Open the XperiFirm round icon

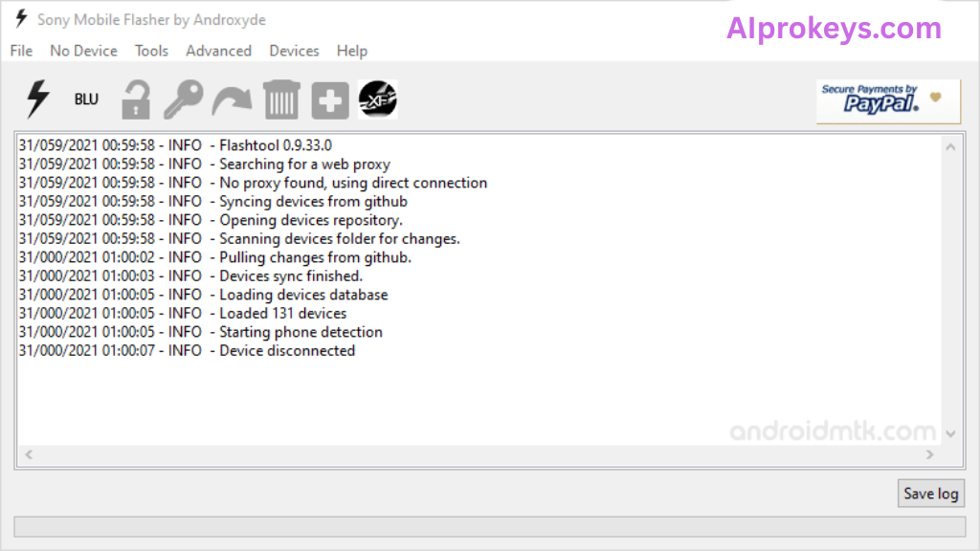(x=377, y=99)
